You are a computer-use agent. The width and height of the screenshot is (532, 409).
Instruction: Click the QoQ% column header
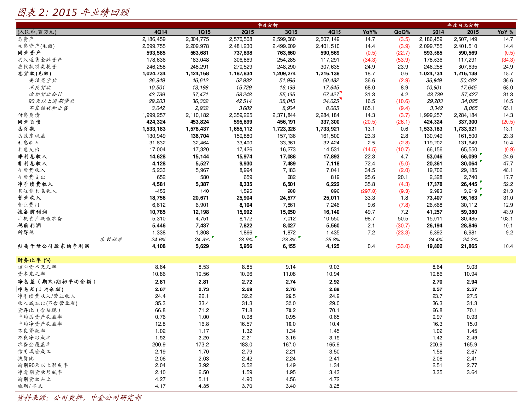[x=402, y=32]
